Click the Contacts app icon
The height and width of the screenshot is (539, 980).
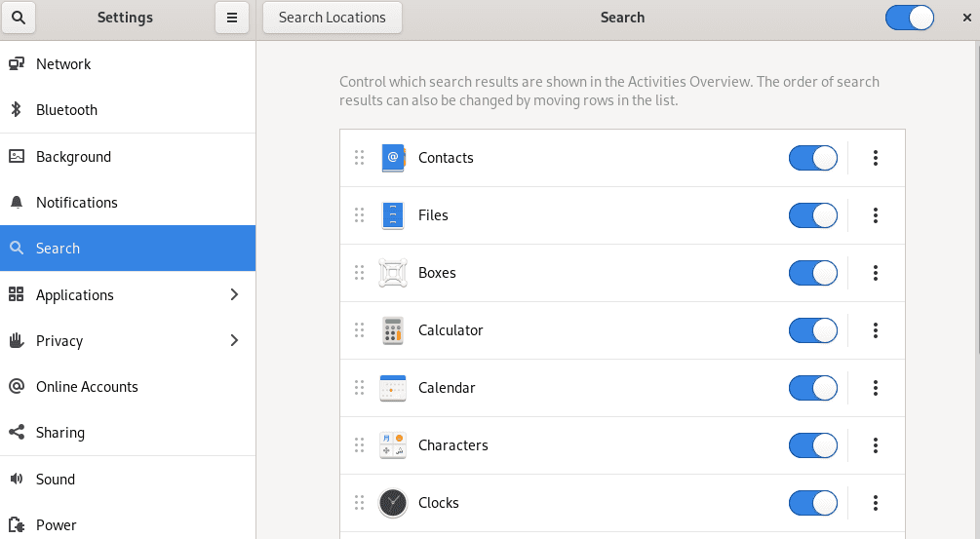point(393,158)
